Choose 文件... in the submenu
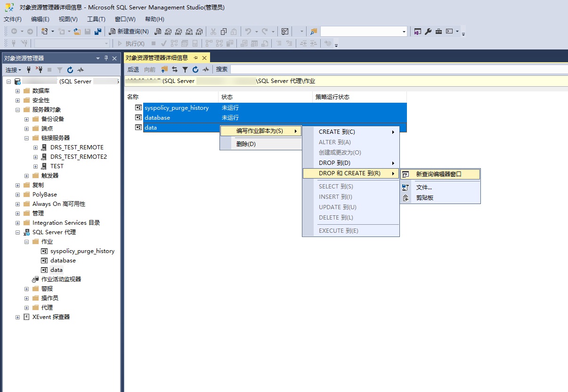Viewport: 568px width, 392px height. pos(440,188)
